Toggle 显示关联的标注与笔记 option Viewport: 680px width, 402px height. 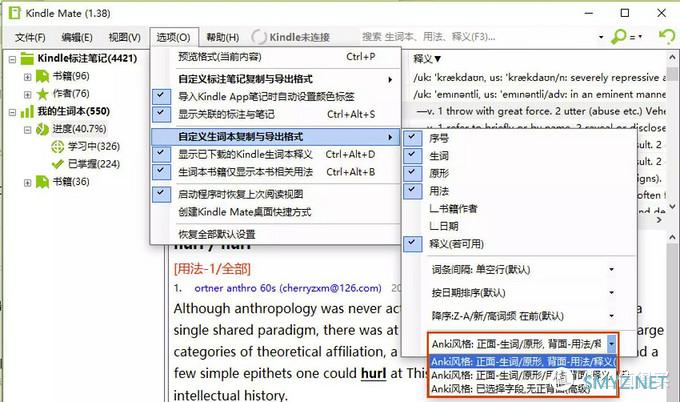[161, 114]
